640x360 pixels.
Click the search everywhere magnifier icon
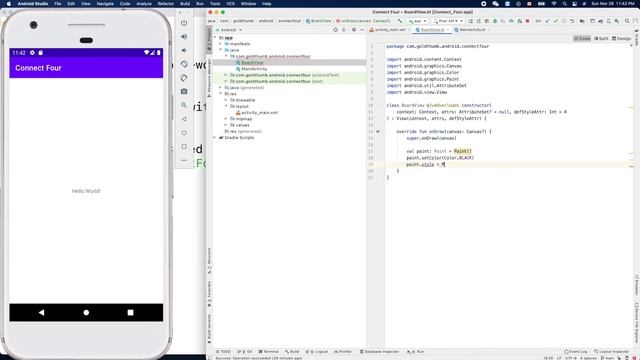point(627,21)
